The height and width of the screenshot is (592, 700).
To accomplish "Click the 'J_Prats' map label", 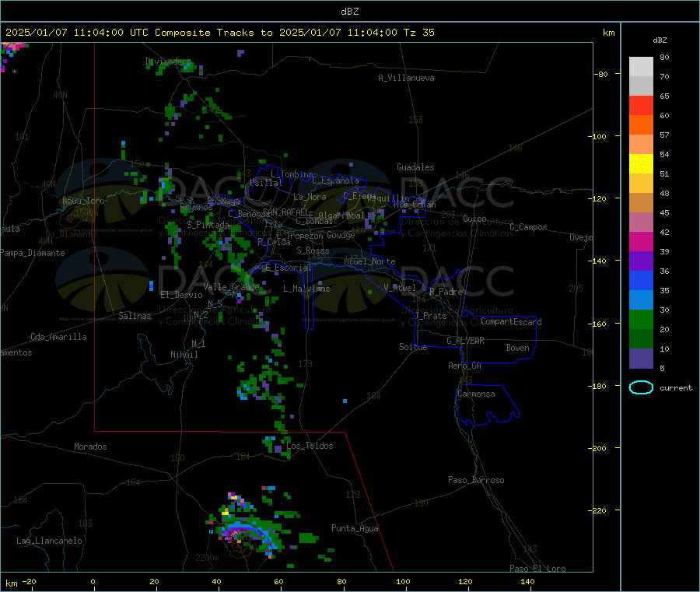I will 430,316.
